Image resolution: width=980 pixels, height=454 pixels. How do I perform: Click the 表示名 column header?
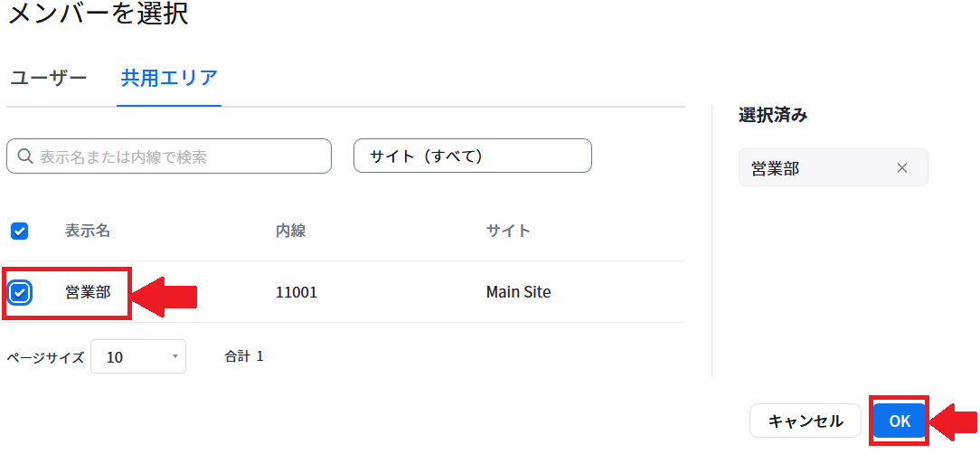click(x=88, y=231)
